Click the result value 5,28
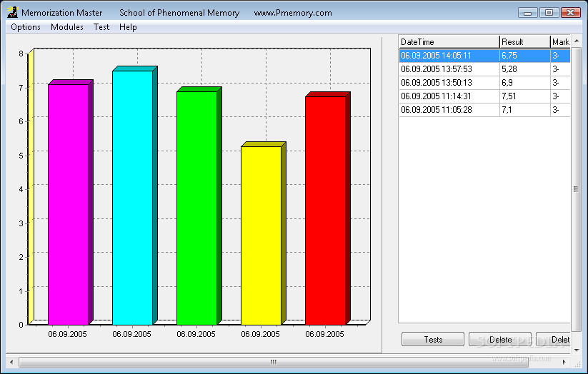The height and width of the screenshot is (374, 588). [509, 69]
